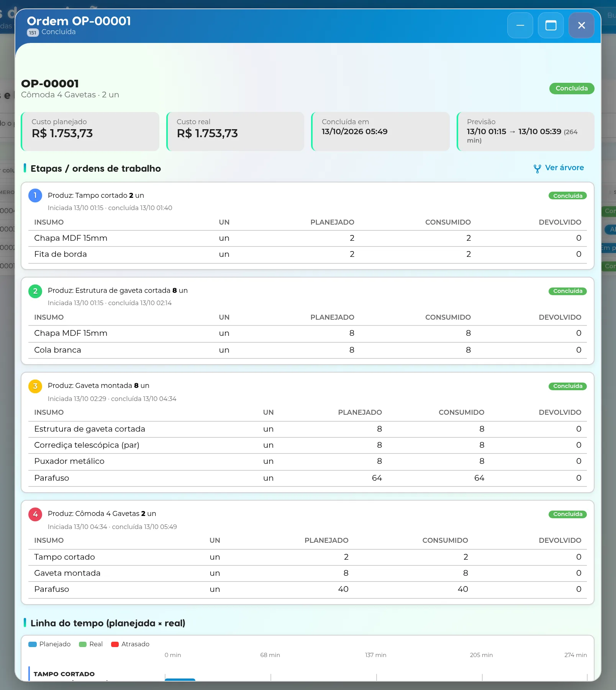Select the Previsão card
This screenshot has height=690, width=616.
526,131
